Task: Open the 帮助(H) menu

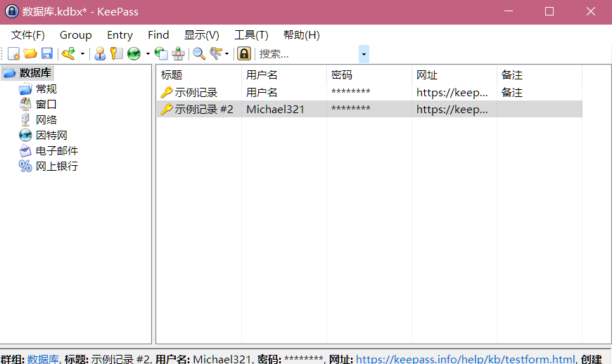Action: pyautogui.click(x=301, y=35)
